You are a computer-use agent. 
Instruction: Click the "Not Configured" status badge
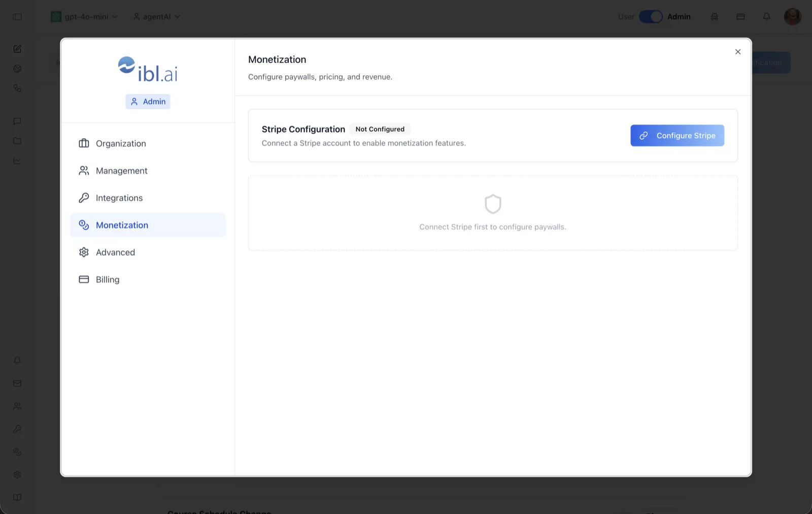click(380, 129)
